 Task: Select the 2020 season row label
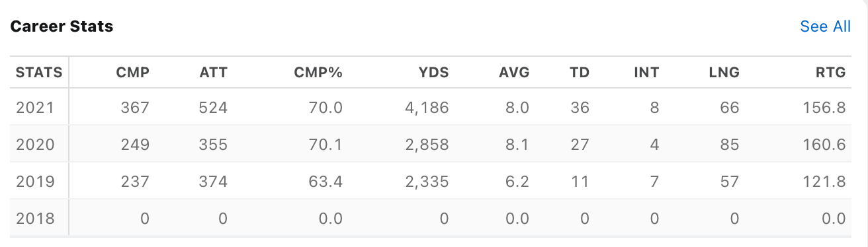pyautogui.click(x=34, y=144)
